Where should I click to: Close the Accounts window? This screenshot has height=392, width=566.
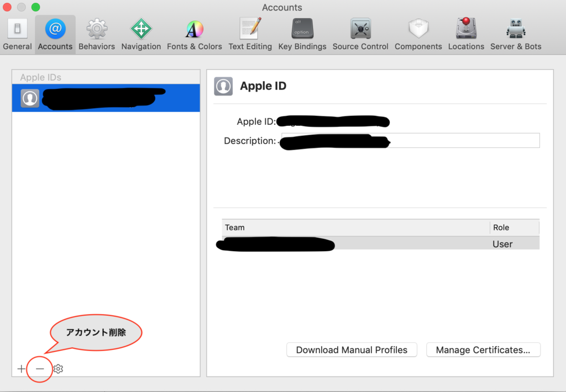[x=7, y=7]
